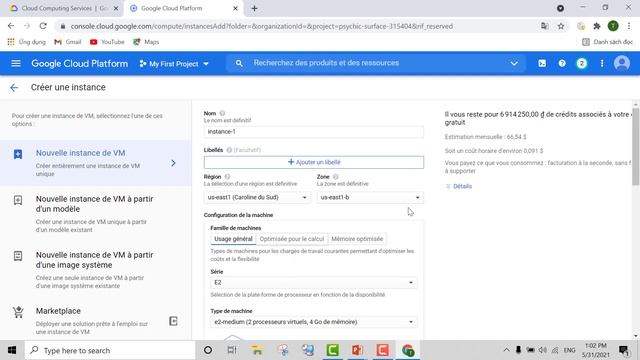Click the help icon next to Zone

(x=336, y=177)
